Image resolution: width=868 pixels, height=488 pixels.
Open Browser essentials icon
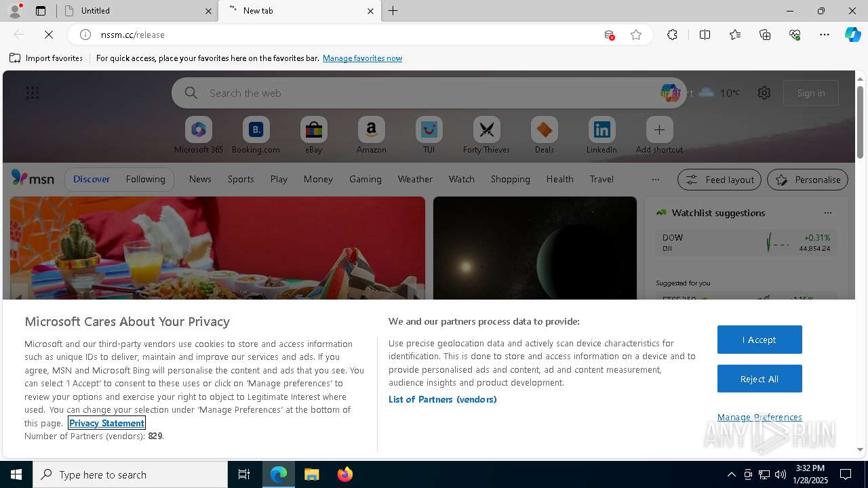(795, 35)
